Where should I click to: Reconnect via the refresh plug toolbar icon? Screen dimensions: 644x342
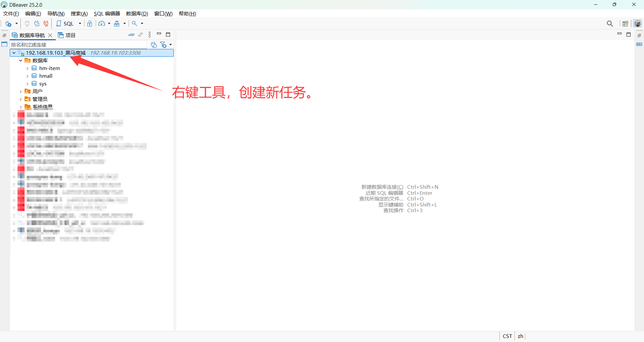coord(37,23)
